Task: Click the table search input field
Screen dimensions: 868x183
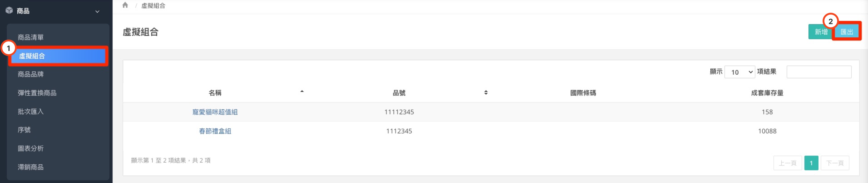Action: (818, 72)
